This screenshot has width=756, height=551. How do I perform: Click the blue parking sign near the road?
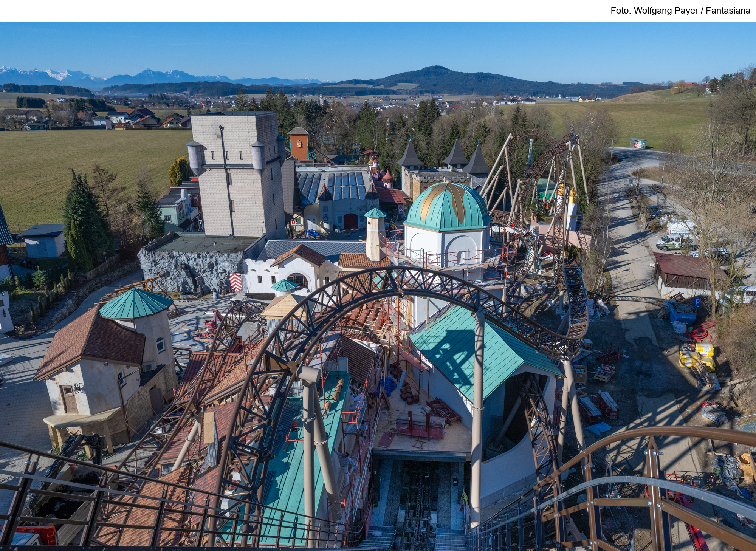tap(698, 302)
